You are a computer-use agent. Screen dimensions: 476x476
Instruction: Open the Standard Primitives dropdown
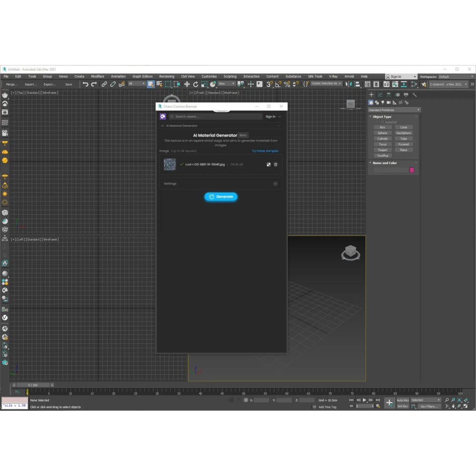394,110
